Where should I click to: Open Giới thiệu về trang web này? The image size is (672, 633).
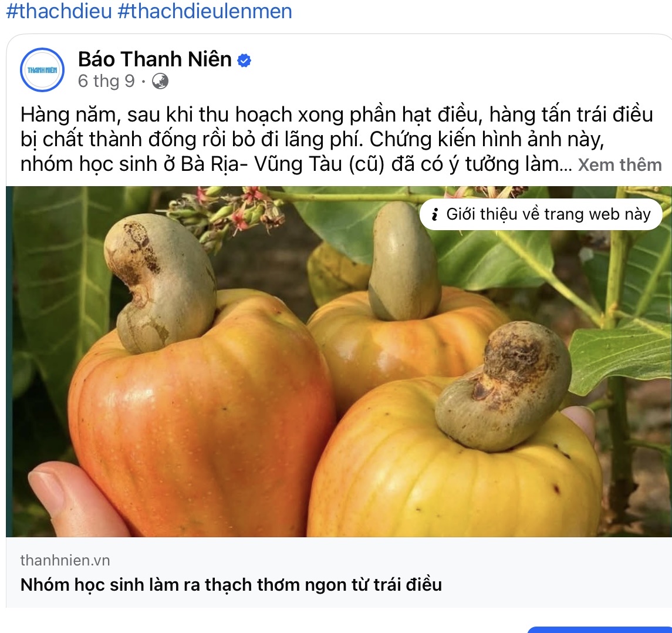pyautogui.click(x=541, y=214)
